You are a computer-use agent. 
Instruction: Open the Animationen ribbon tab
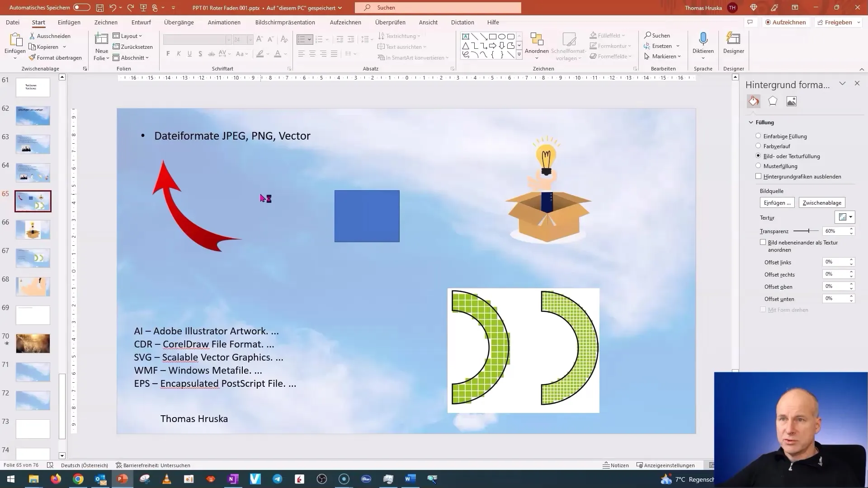click(224, 22)
